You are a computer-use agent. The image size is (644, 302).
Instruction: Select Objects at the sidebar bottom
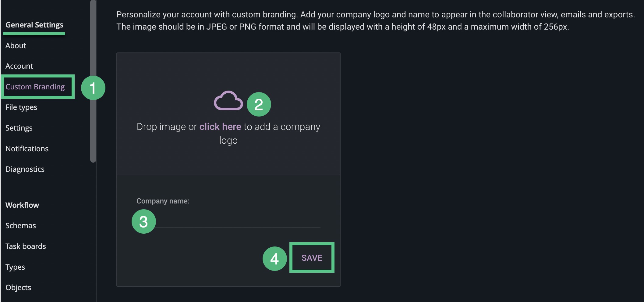click(18, 287)
